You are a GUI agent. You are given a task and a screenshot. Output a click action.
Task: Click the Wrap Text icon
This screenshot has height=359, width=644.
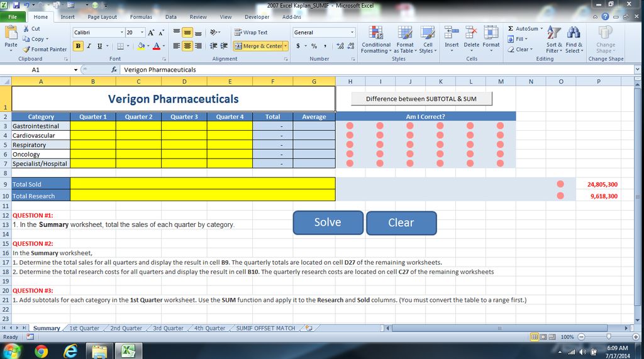coord(238,32)
